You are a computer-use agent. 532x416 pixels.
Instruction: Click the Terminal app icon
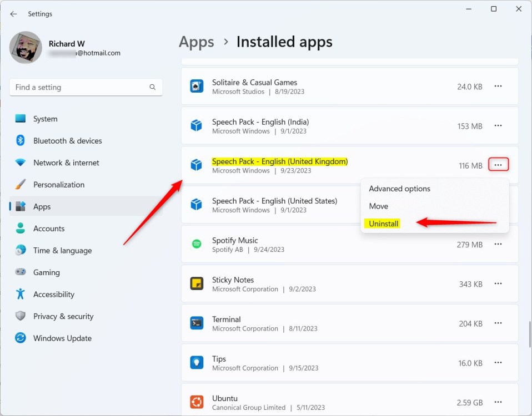click(x=197, y=323)
